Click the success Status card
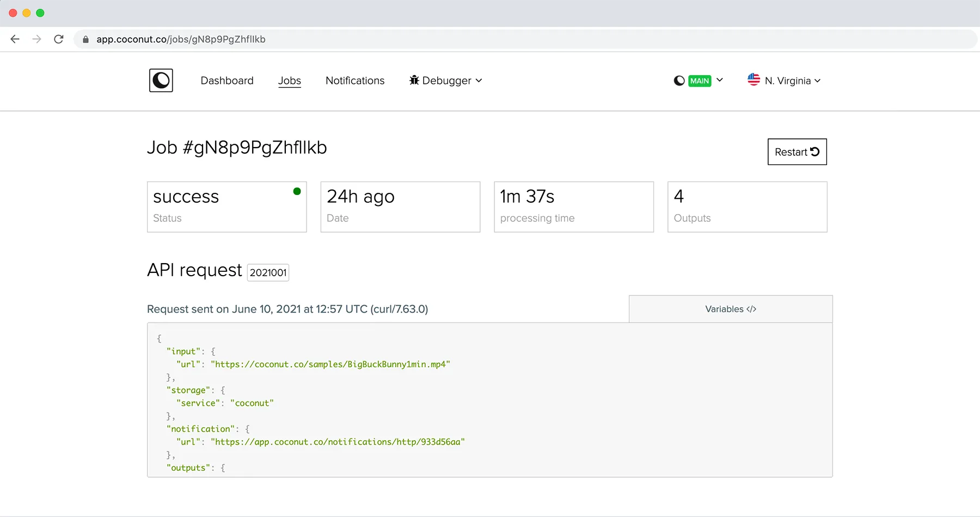The width and height of the screenshot is (980, 517). coord(226,207)
